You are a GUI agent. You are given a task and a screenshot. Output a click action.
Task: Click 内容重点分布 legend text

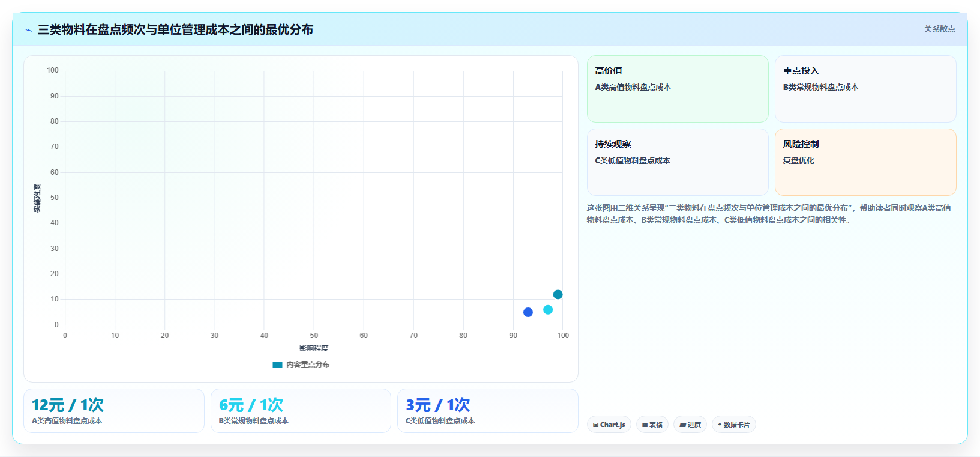tap(308, 365)
